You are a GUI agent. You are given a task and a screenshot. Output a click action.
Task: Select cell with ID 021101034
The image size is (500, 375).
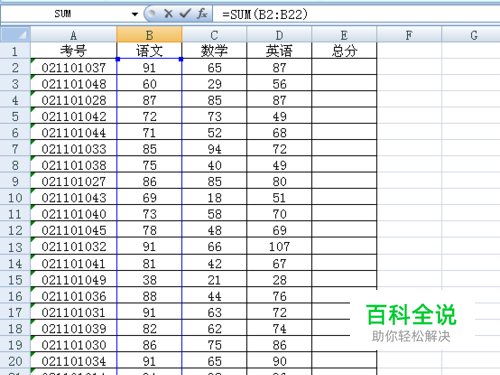point(74,361)
